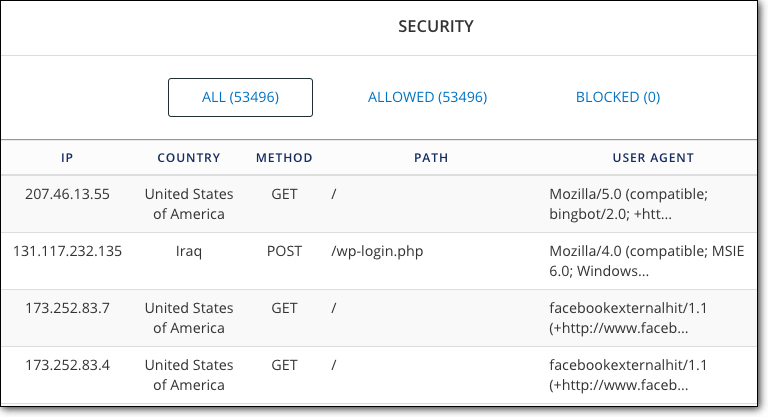768x417 pixels.
Task: Open the BLOCKED (0) tab
Action: (x=618, y=97)
